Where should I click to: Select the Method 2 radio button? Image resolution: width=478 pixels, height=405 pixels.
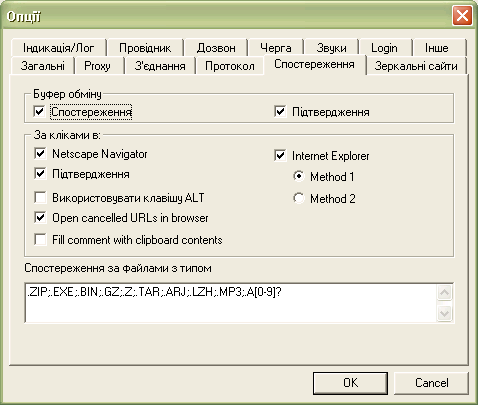(x=299, y=198)
